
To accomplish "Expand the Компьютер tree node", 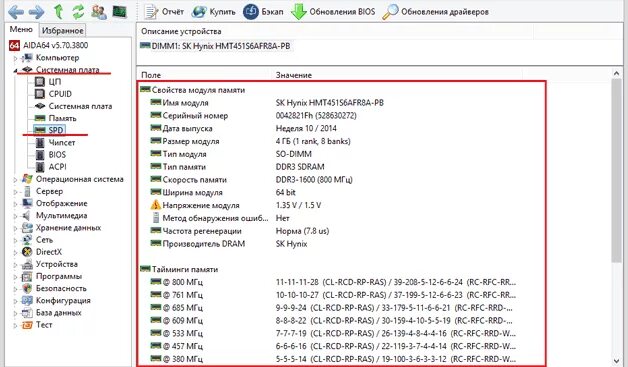I will pos(16,58).
